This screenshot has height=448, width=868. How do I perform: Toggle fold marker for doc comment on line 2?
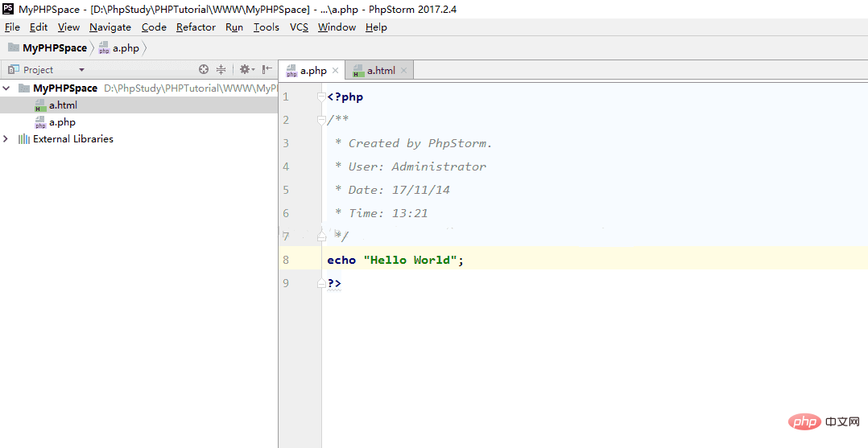click(322, 121)
